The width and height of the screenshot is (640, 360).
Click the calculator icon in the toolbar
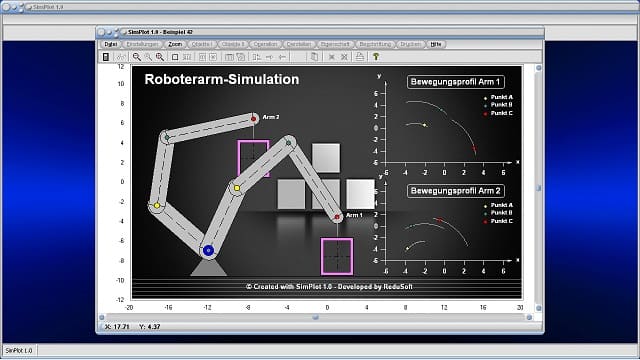(x=106, y=57)
